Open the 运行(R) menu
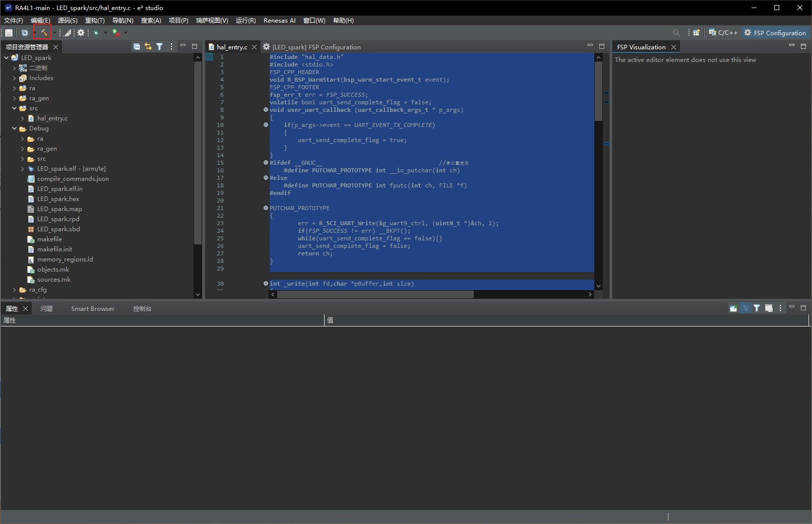The width and height of the screenshot is (812, 524). pyautogui.click(x=245, y=21)
